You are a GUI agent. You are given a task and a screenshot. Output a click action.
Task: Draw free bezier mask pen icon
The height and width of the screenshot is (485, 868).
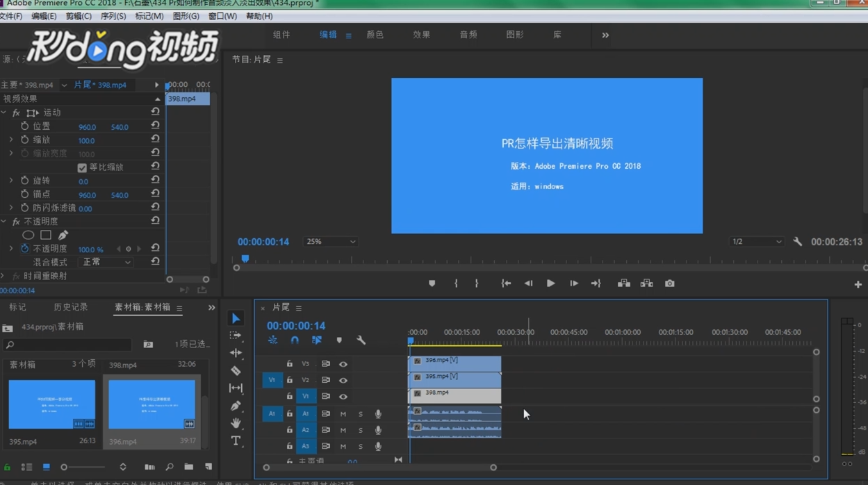63,235
